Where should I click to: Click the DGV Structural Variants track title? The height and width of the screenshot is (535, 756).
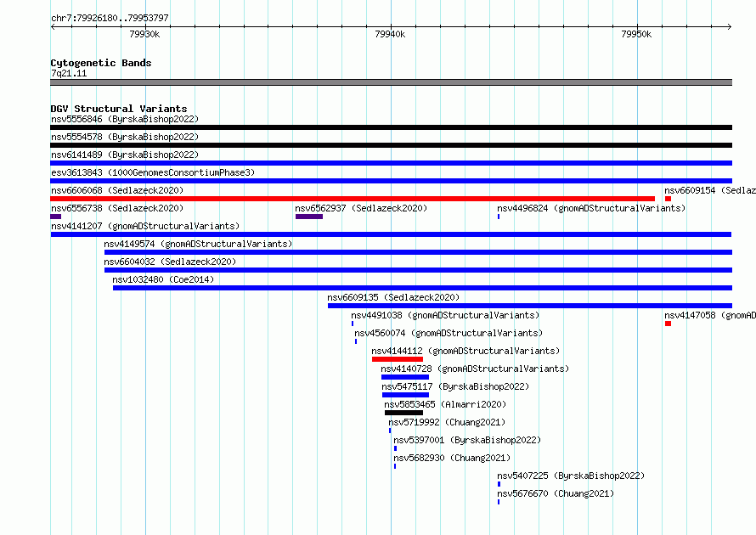[x=119, y=109]
